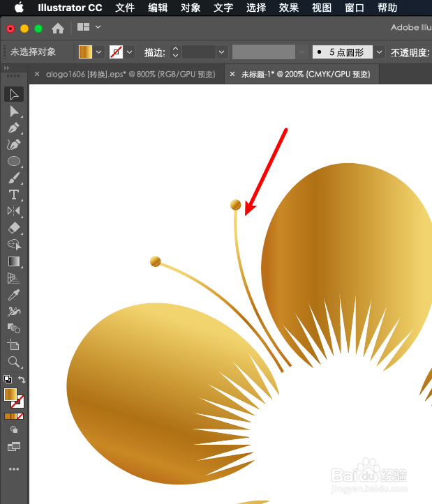Viewport: 432px width, 504px height.
Task: Open the 不透明度 opacity link
Action: [410, 52]
